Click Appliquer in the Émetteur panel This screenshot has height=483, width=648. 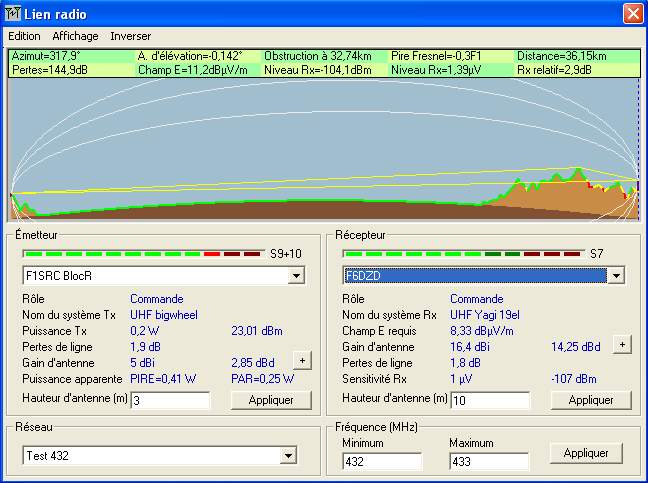point(271,400)
